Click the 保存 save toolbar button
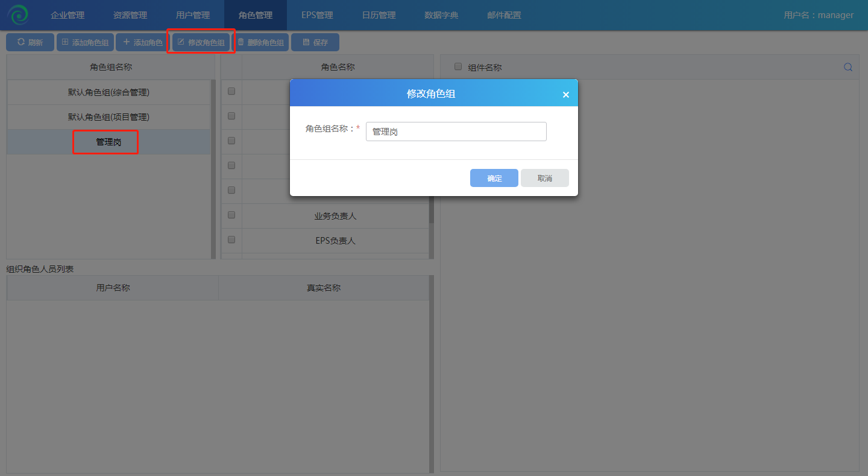868x476 pixels. coord(315,42)
